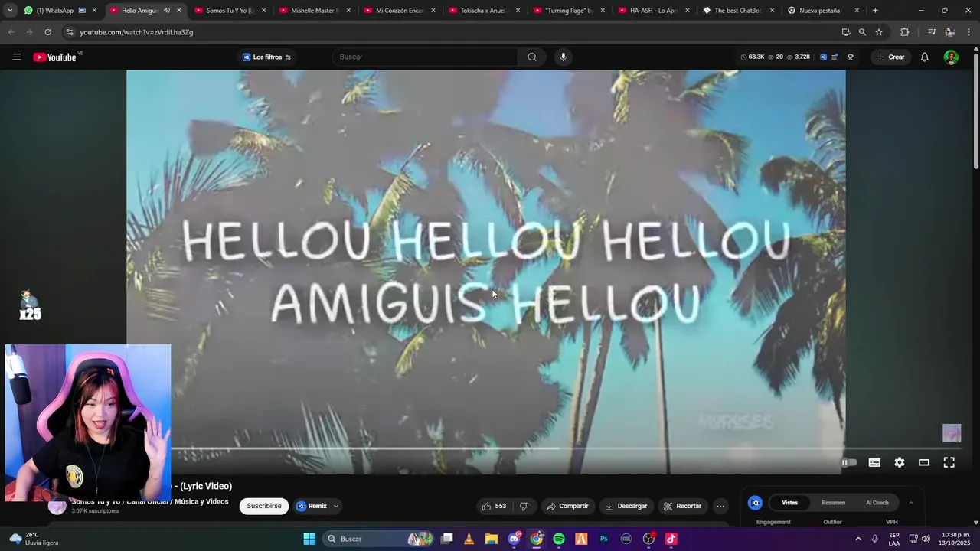Open the date and time clock
The width and height of the screenshot is (980, 551).
955,539
